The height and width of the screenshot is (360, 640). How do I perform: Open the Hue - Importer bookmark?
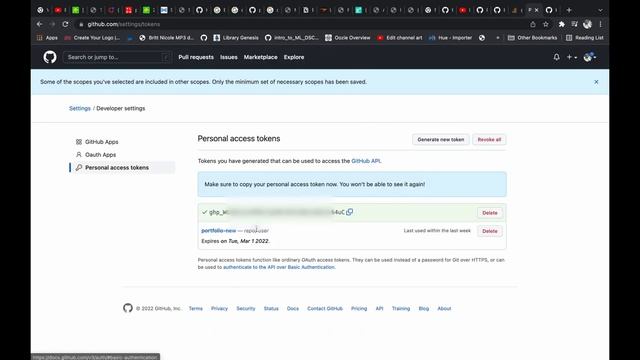(x=451, y=38)
